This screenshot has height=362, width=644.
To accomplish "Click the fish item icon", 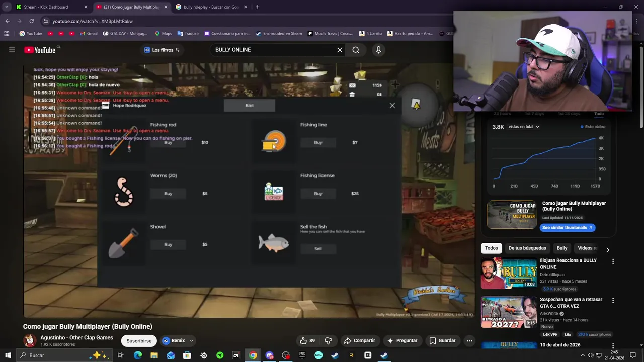I will tap(274, 243).
